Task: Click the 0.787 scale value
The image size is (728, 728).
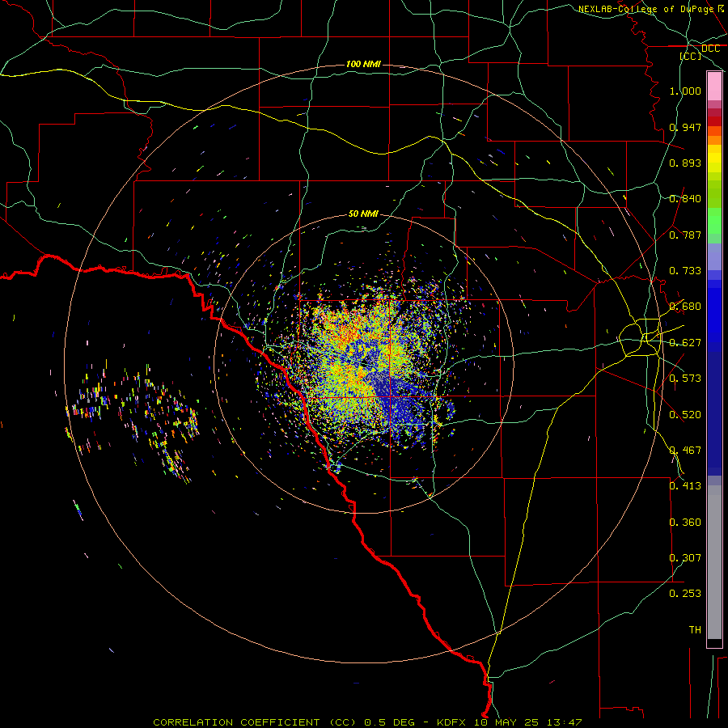Action: point(685,235)
